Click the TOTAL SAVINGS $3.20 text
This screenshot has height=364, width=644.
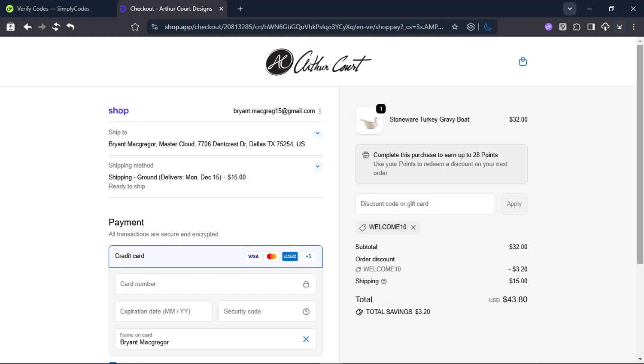coord(398,312)
